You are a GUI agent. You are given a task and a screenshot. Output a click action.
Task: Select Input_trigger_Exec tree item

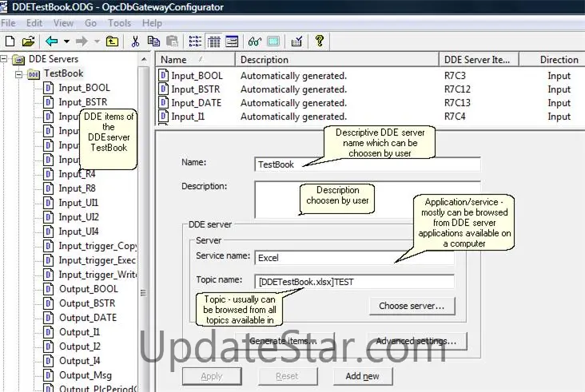pyautogui.click(x=97, y=260)
